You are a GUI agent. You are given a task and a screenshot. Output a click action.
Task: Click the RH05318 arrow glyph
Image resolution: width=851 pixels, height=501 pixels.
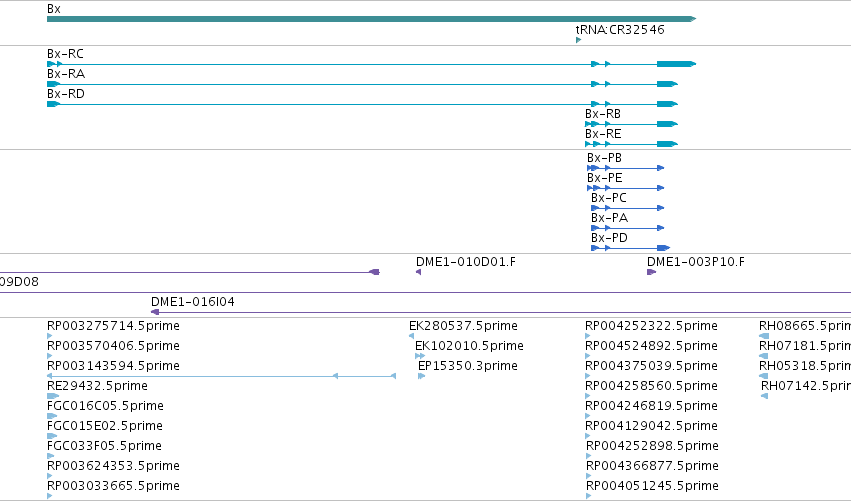(764, 376)
